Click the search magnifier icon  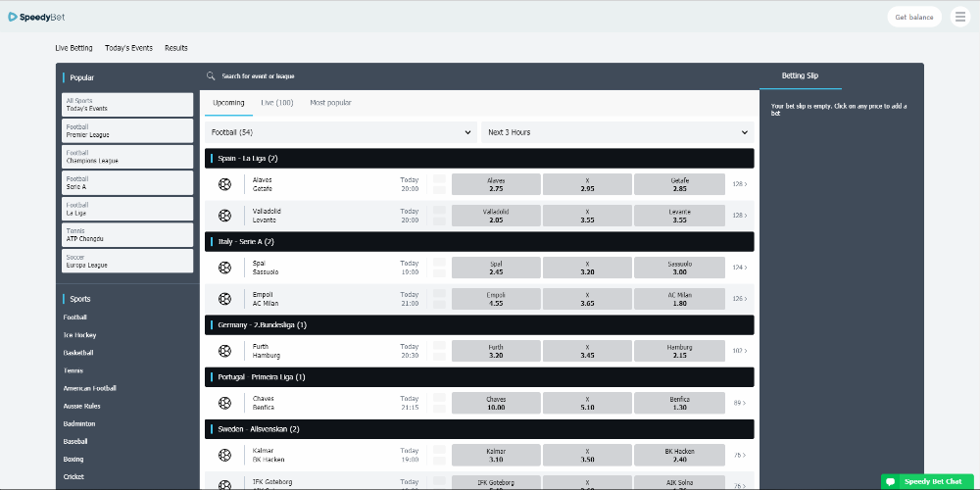(x=211, y=75)
